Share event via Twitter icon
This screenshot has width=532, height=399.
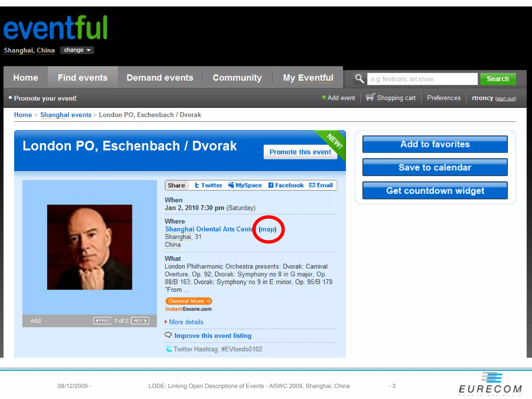pos(197,185)
